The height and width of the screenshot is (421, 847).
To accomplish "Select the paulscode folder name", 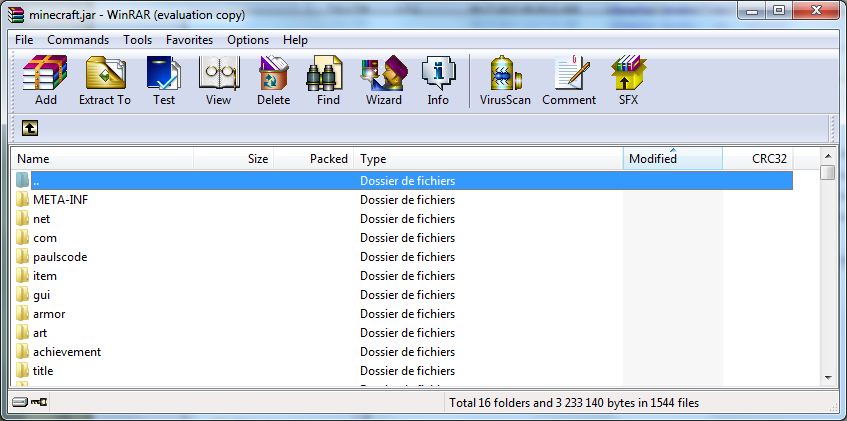I will (60, 257).
